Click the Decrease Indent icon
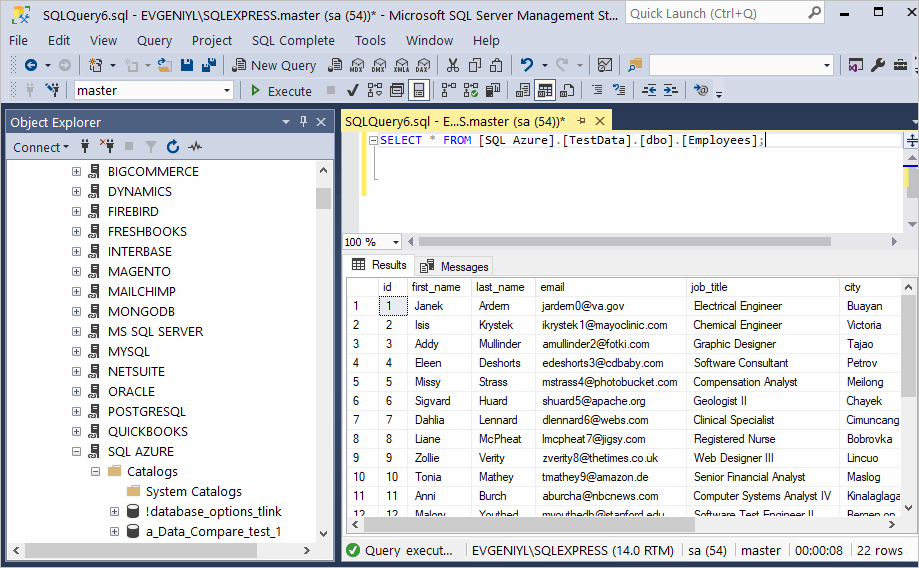 tap(649, 90)
